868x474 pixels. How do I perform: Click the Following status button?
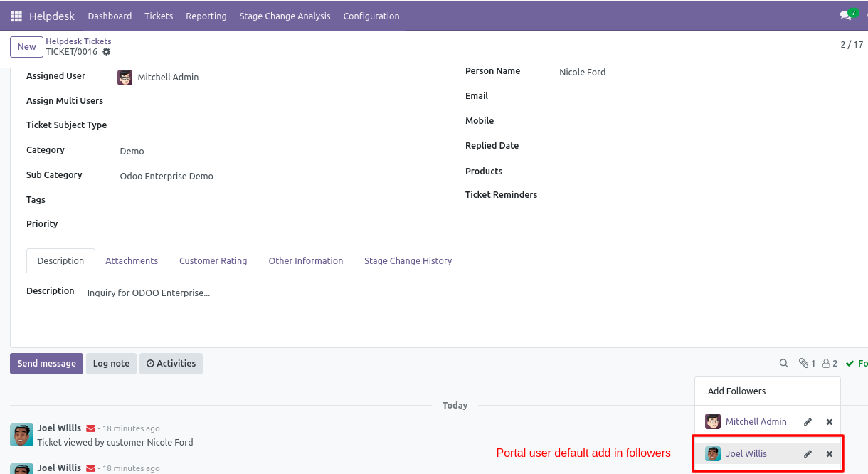pos(857,363)
